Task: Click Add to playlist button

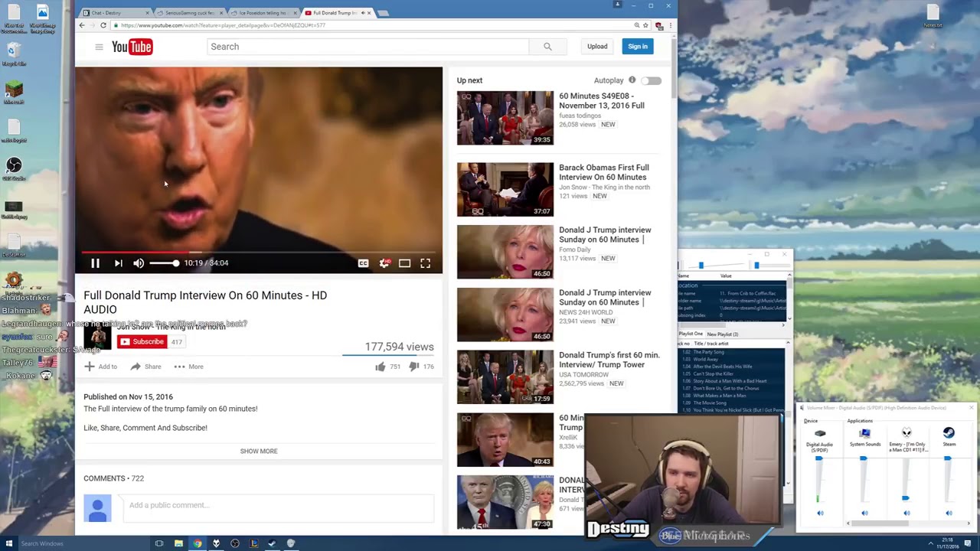Action: tap(101, 367)
